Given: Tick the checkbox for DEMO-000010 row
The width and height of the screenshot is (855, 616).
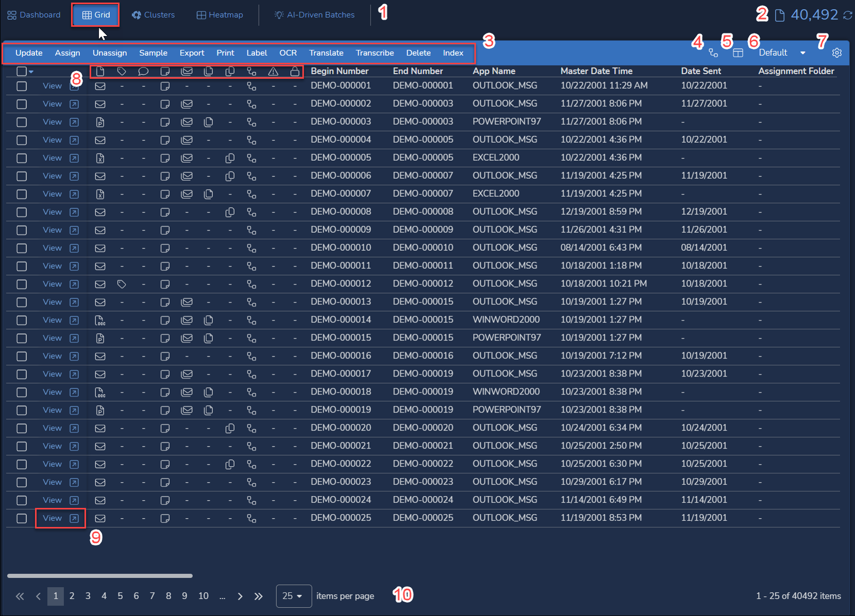Looking at the screenshot, I should (x=22, y=248).
